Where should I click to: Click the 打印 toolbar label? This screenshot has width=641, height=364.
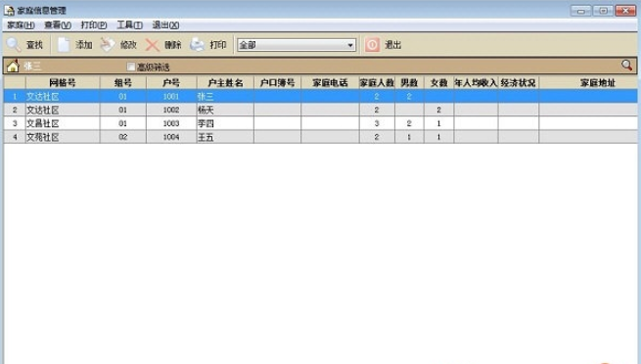[218, 45]
